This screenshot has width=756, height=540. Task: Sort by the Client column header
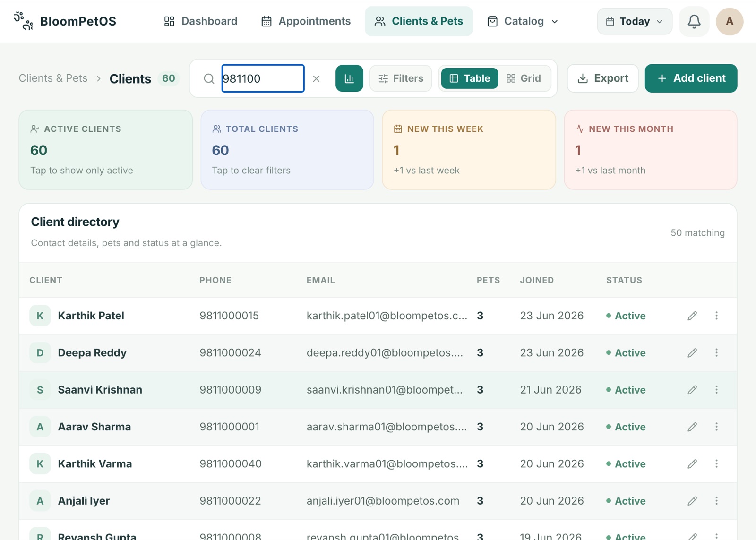point(46,280)
